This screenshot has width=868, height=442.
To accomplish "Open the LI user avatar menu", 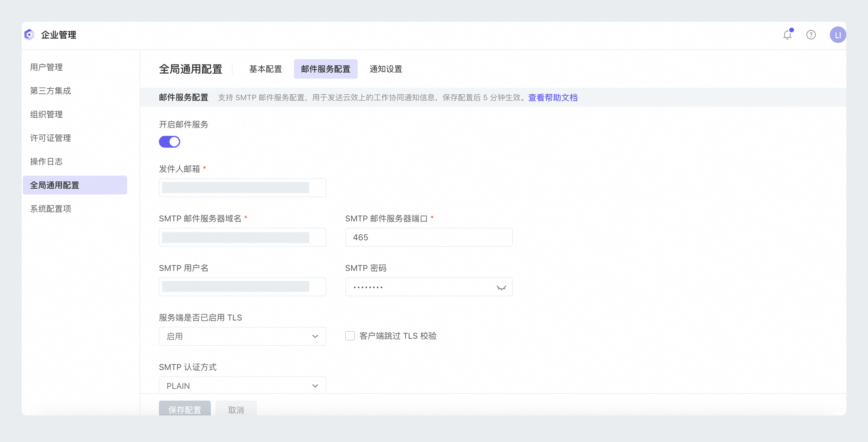I will 838,35.
